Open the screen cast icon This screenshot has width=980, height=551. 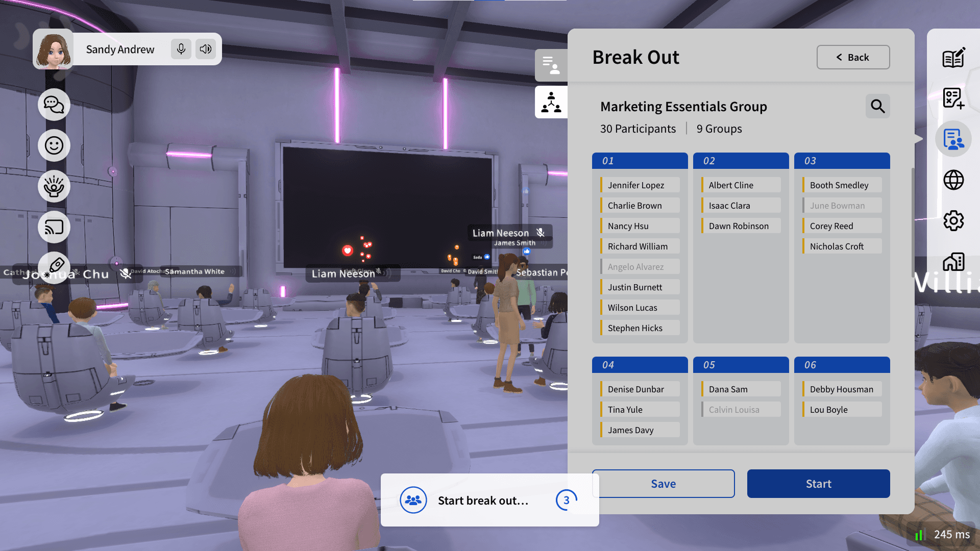tap(54, 227)
